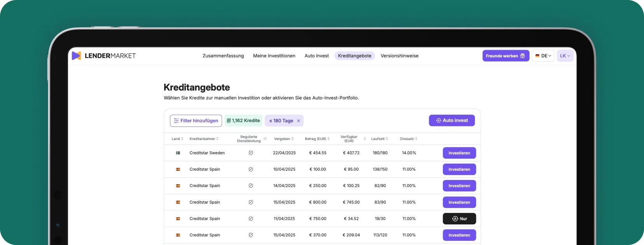Sort by Betrag (EUR) column
The image size is (644, 245).
pyautogui.click(x=317, y=139)
